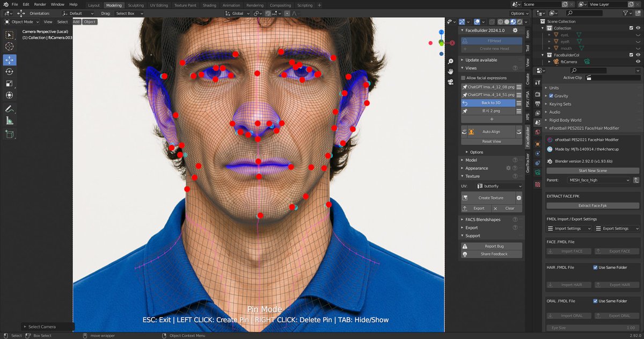Click the viewport pan hand icon
Image resolution: width=644 pixels, height=339 pixels.
tap(450, 71)
